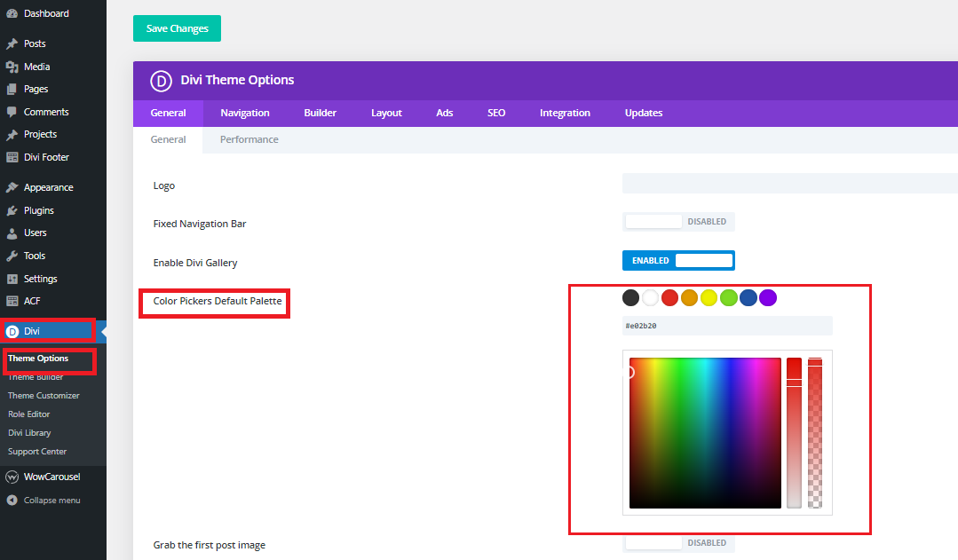Click the Comments speech bubble icon

(12, 112)
